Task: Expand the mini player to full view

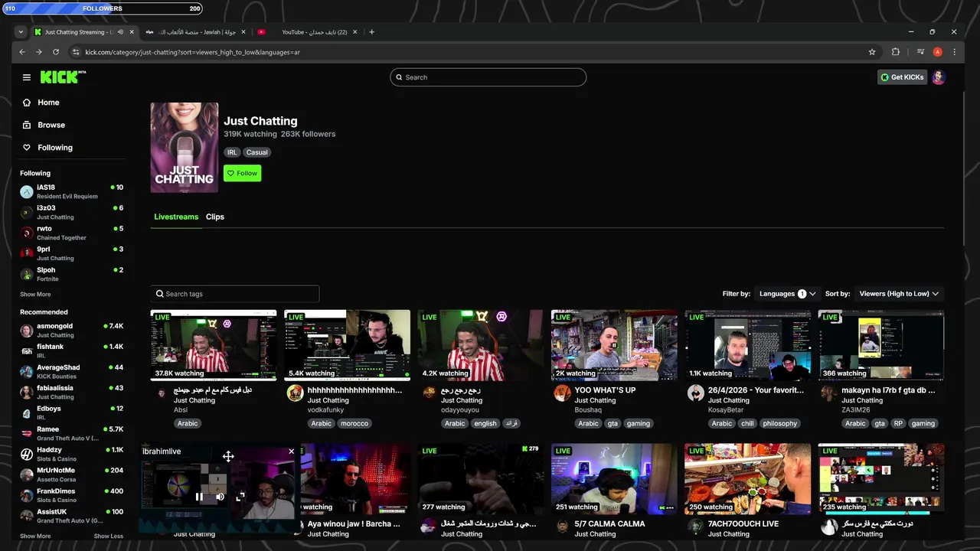Action: coord(240,497)
